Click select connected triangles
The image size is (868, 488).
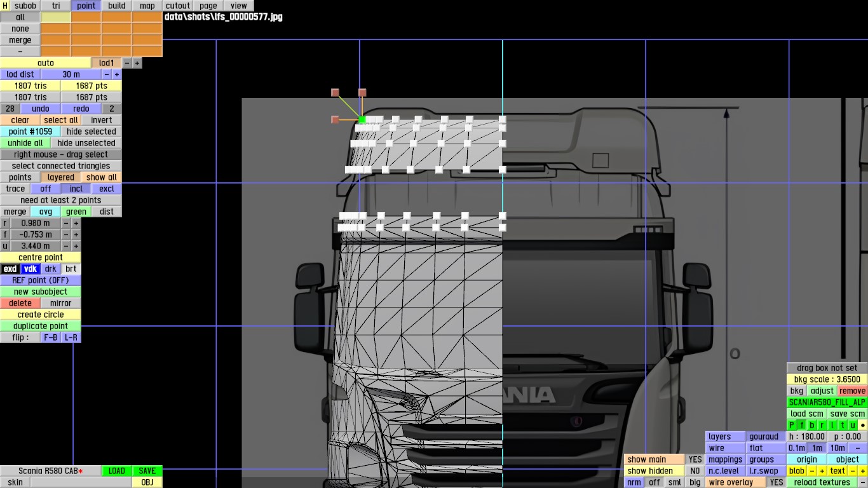click(61, 166)
